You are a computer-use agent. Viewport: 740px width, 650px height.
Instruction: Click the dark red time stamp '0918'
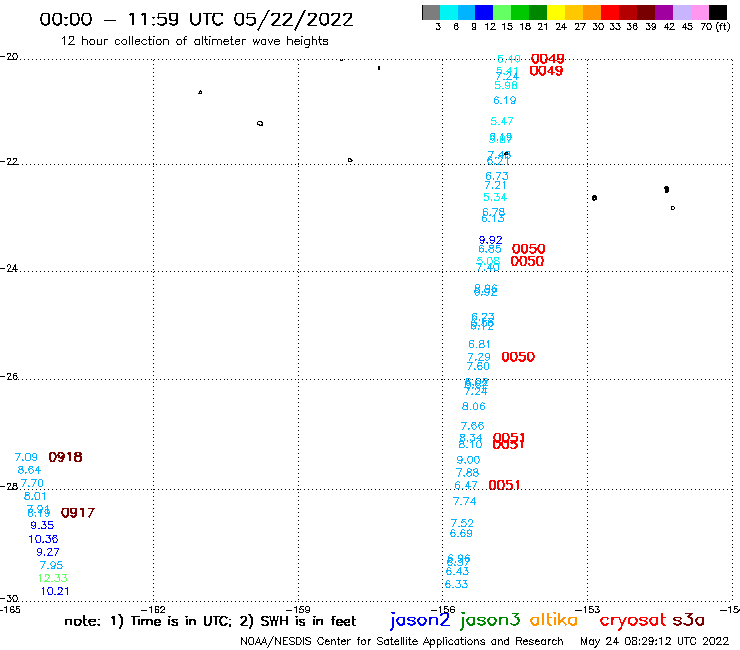point(65,457)
